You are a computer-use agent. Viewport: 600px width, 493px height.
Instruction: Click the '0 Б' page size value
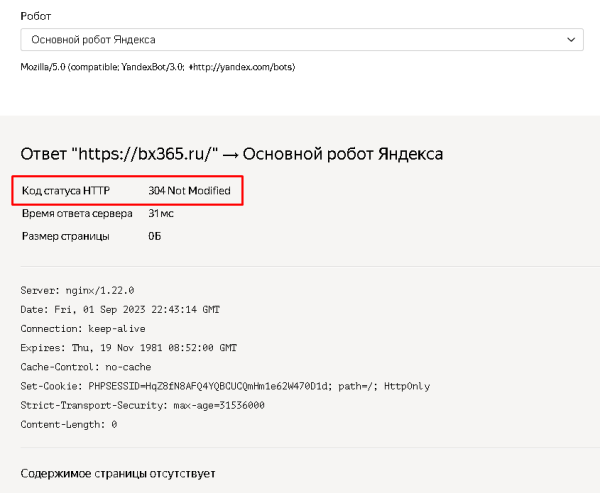point(155,236)
